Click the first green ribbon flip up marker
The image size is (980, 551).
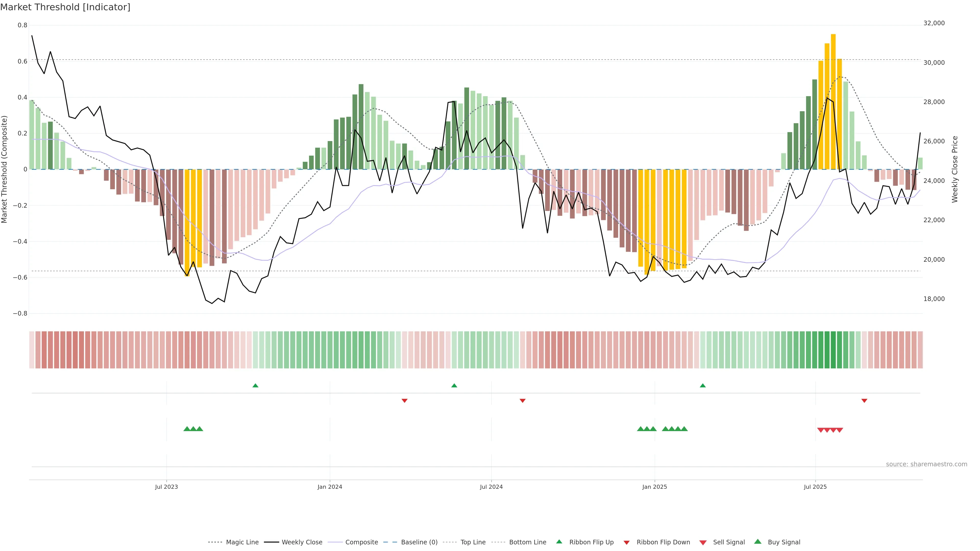coord(255,386)
